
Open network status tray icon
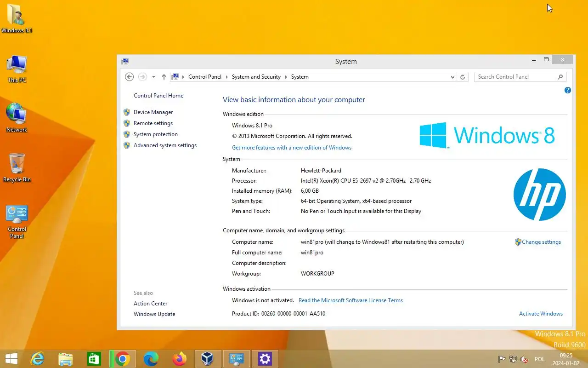[x=513, y=359]
